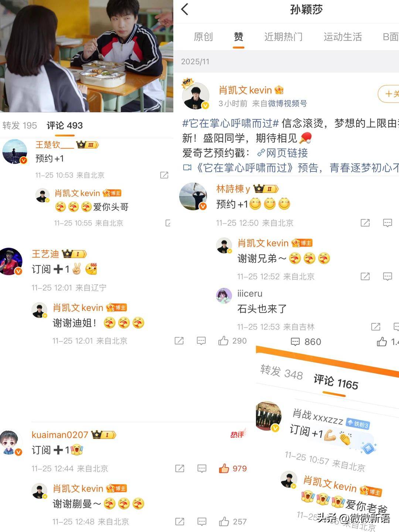The width and height of the screenshot is (399, 532).
Task: Share 王楚钦's 预约+1 comment
Action: (164, 175)
